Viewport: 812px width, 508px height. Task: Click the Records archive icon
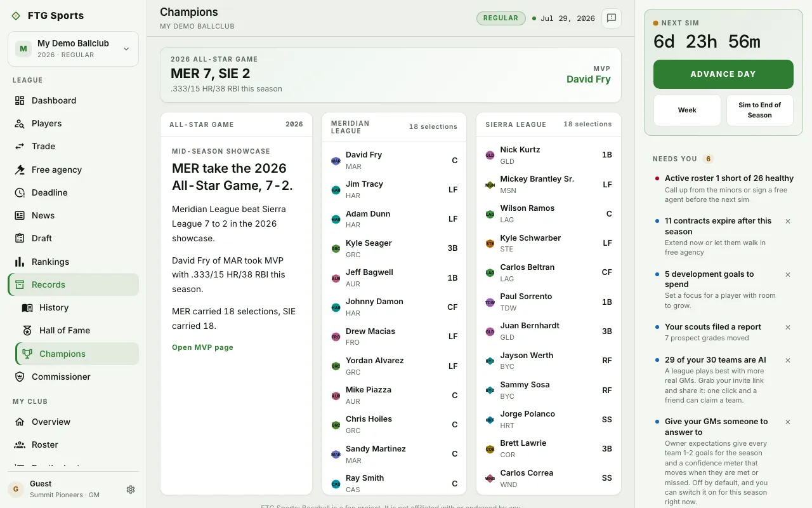click(20, 284)
